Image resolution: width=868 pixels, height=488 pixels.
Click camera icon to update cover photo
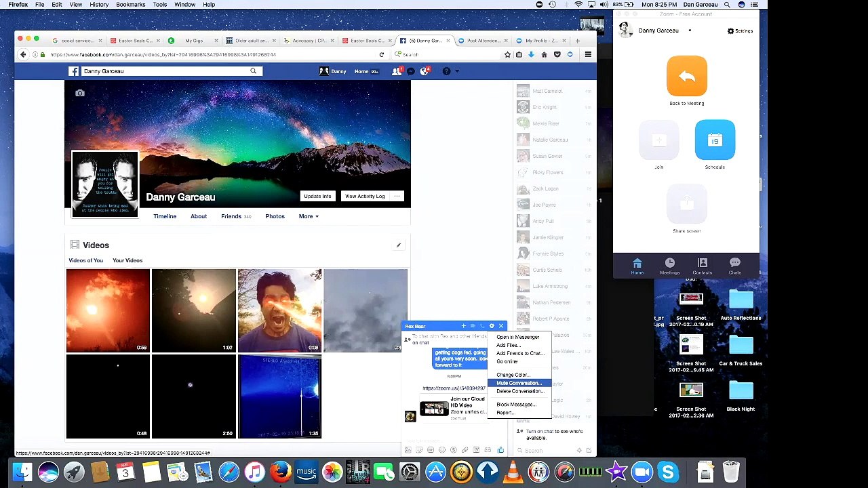[80, 93]
